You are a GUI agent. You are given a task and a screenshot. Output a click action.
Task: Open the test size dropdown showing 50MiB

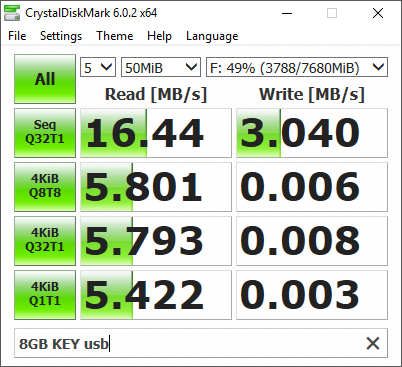[x=161, y=67]
